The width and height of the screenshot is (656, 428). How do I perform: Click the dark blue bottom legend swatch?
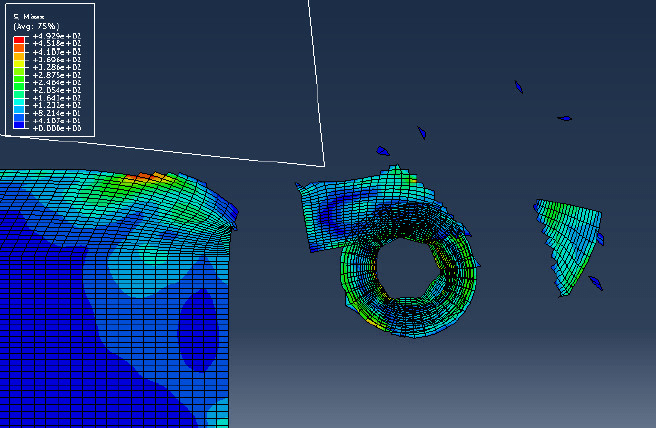[x=20, y=124]
